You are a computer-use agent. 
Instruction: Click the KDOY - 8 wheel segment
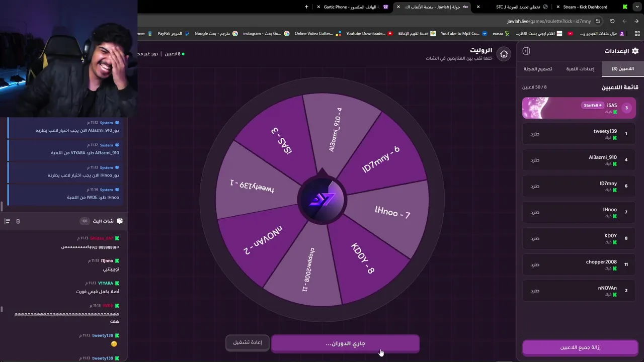(363, 260)
